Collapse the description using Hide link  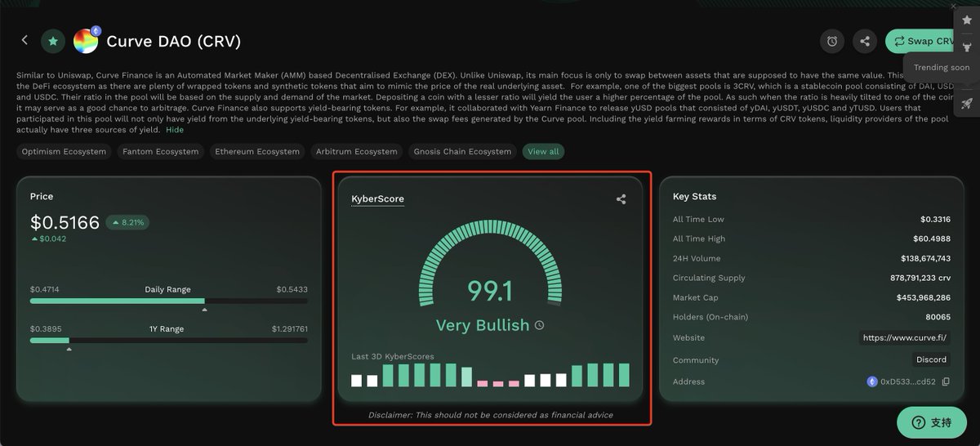[x=175, y=130]
